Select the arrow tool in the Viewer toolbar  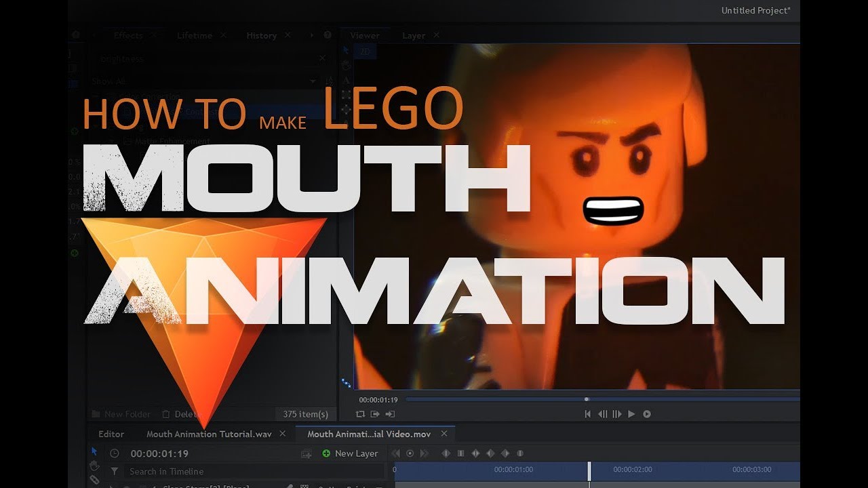[x=345, y=51]
